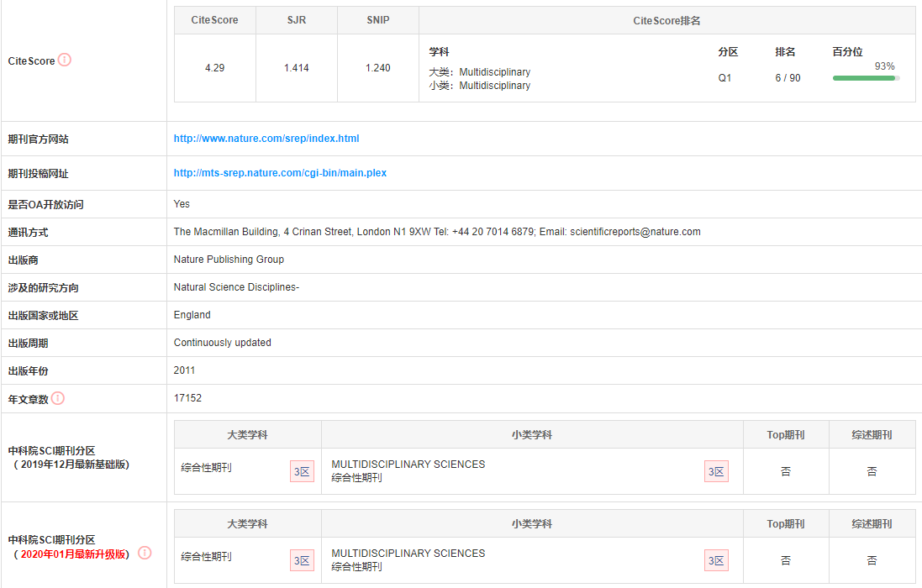Click 3区 badge for MULTIDISCIPLINARY SCIENCES in 2019 table
The image size is (922, 588).
[716, 472]
